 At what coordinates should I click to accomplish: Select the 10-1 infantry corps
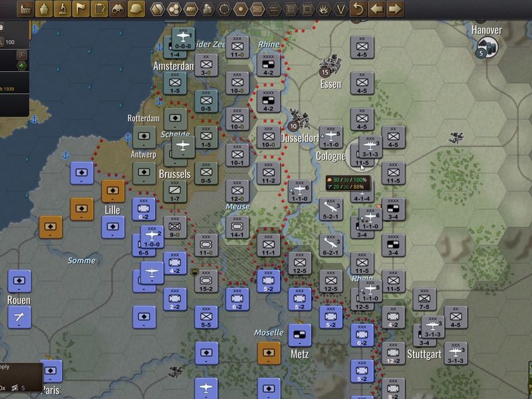pyautogui.click(x=237, y=156)
